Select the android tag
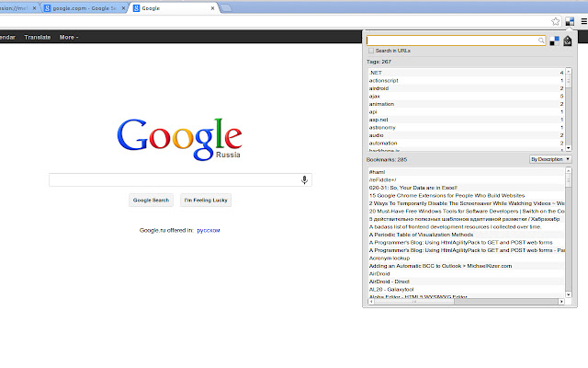The image size is (588, 368). point(466,88)
